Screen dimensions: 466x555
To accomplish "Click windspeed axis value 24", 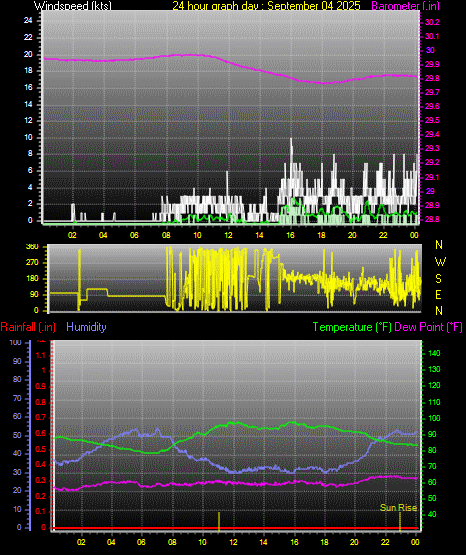I will [x=28, y=21].
